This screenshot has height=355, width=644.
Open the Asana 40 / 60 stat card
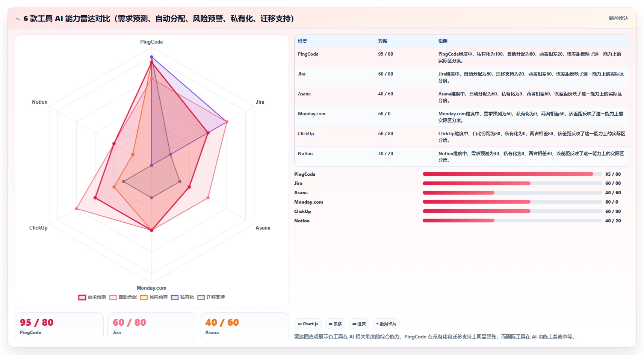244,326
